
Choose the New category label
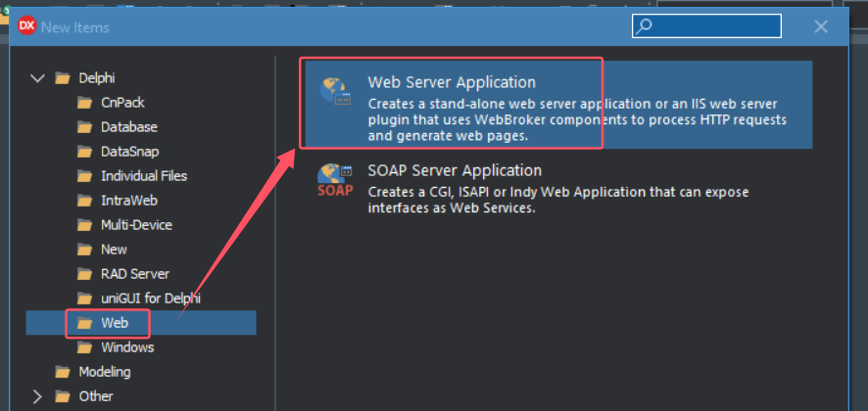pyautogui.click(x=114, y=250)
